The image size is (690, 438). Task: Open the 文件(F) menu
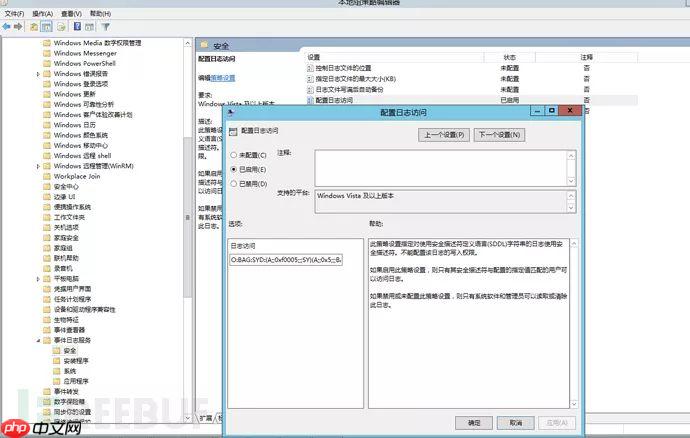(x=15, y=14)
